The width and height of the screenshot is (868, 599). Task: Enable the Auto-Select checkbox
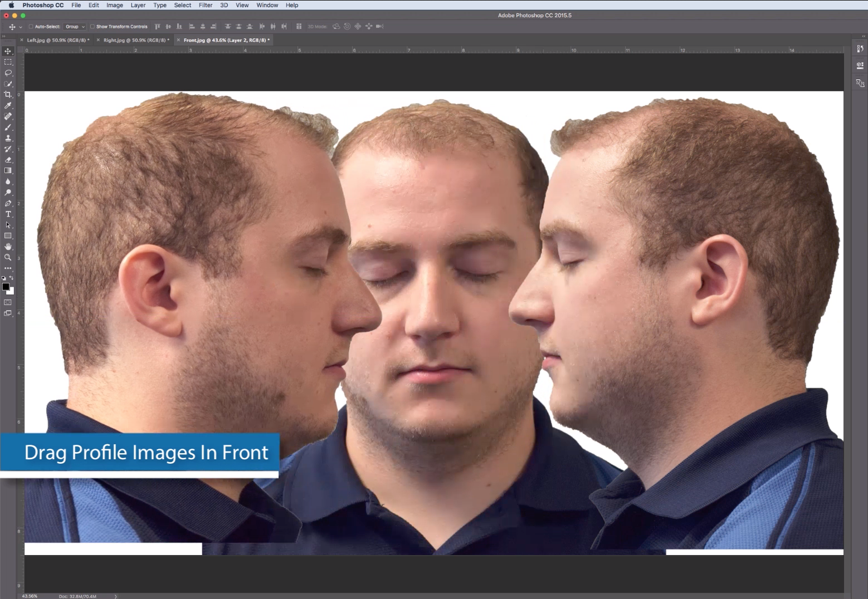tap(30, 26)
